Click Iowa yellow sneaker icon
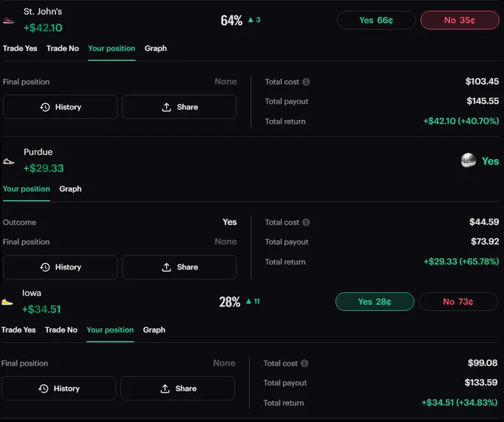504x422 pixels. [7, 302]
